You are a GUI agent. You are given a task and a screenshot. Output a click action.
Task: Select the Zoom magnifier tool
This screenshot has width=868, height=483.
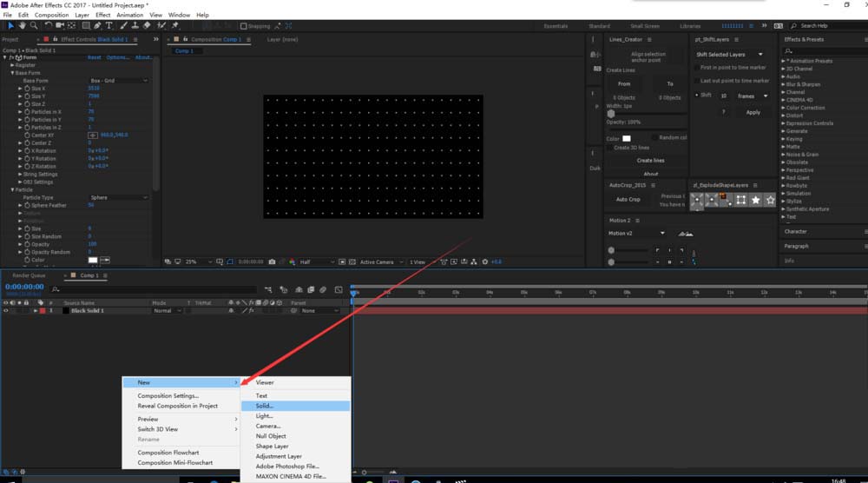coord(34,26)
